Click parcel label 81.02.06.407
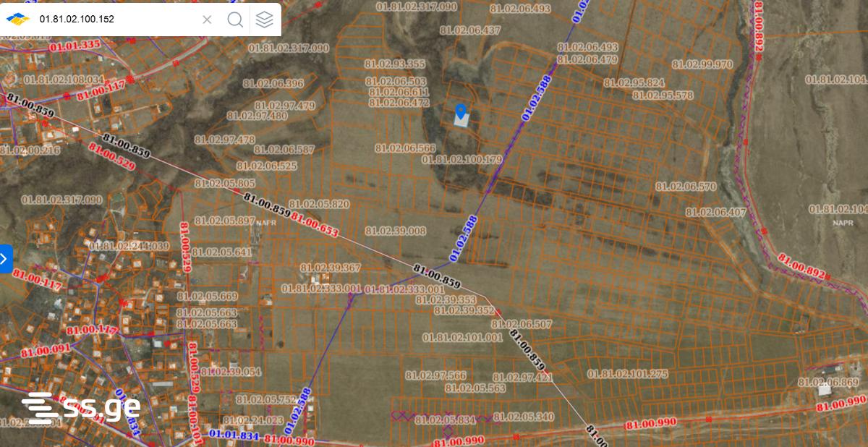This screenshot has height=447, width=868. pos(715,213)
